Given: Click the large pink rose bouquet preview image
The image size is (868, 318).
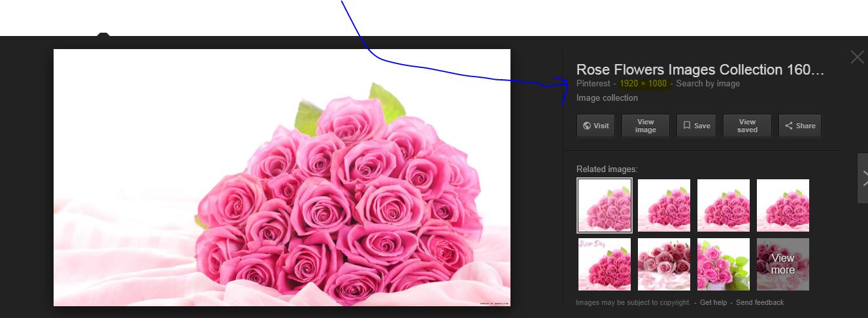Looking at the screenshot, I should pos(282,177).
